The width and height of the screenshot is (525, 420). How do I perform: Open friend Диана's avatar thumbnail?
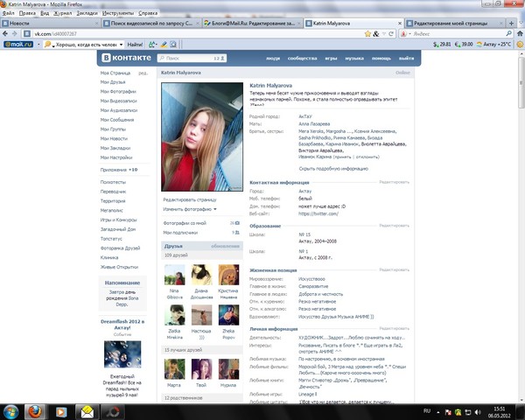click(201, 275)
